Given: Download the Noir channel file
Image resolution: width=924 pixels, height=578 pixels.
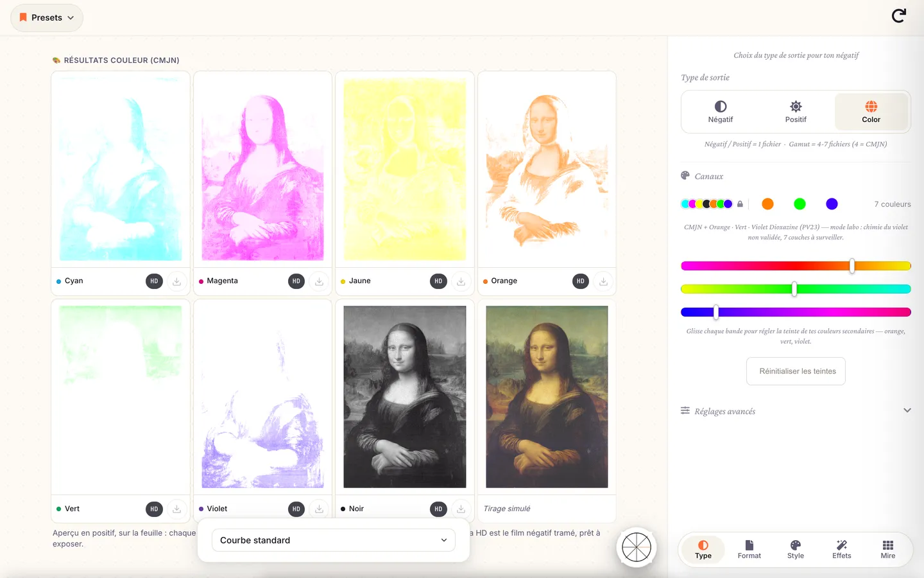Looking at the screenshot, I should [461, 509].
